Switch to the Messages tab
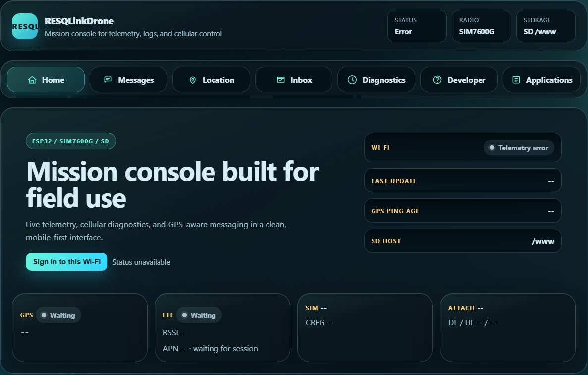Image resolution: width=588 pixels, height=375 pixels. [x=129, y=80]
